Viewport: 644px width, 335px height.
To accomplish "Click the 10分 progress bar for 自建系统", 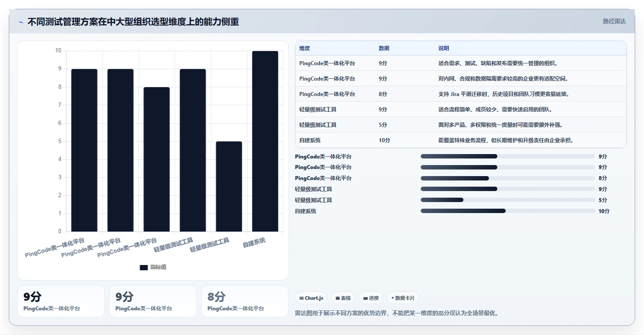I will 507,211.
